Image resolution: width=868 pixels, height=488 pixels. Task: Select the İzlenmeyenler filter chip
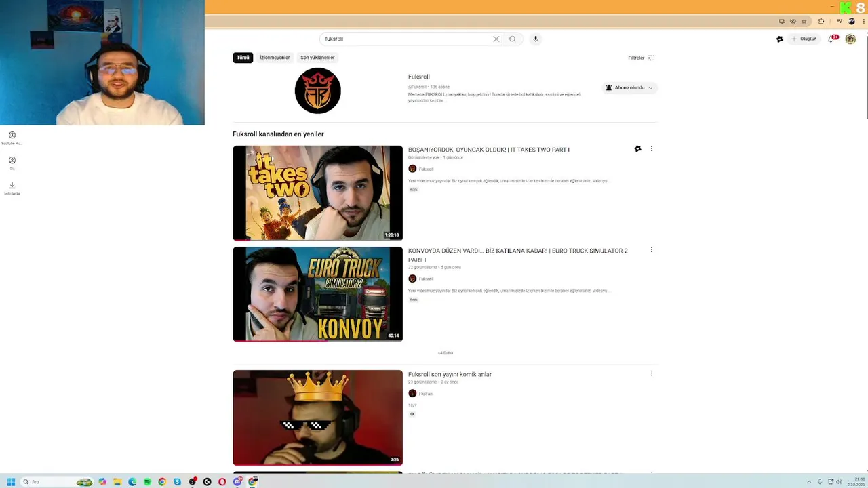tap(275, 58)
